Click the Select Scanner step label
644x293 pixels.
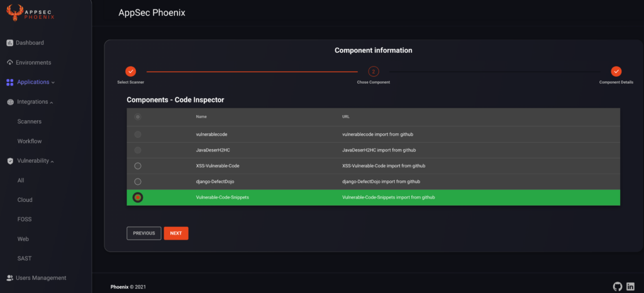[x=131, y=82]
